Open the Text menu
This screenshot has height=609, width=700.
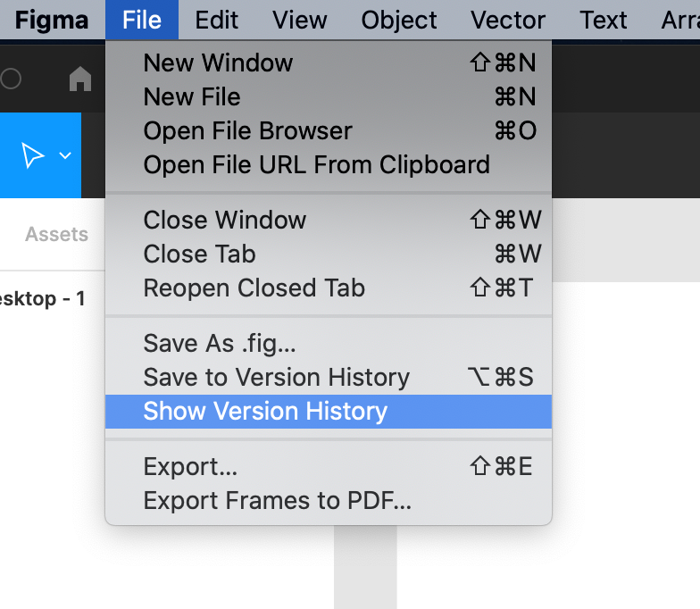[603, 20]
